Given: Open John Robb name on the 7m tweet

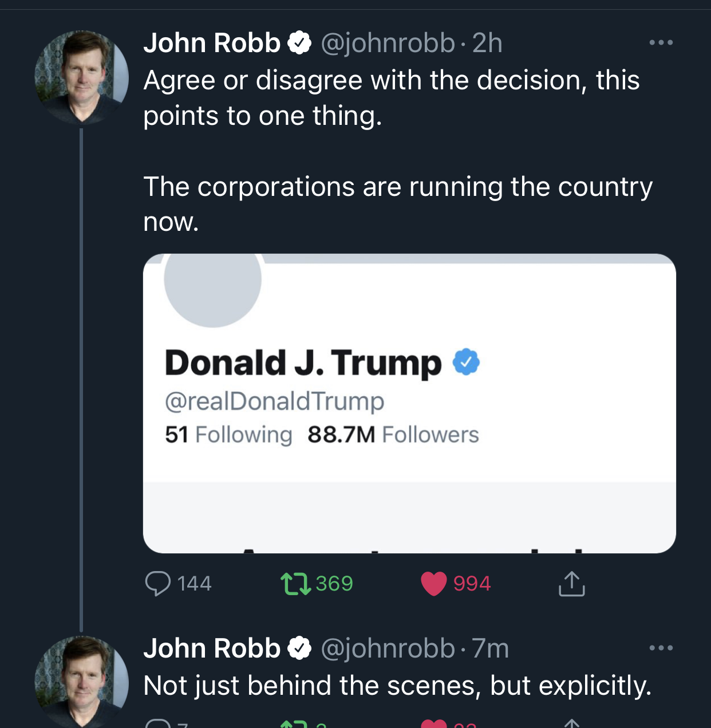Looking at the screenshot, I should coord(212,648).
